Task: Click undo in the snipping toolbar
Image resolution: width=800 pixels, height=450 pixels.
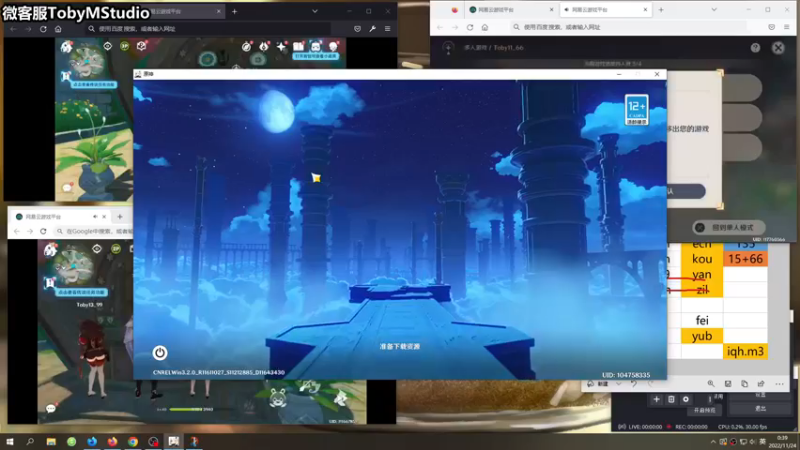Action: pos(634,384)
